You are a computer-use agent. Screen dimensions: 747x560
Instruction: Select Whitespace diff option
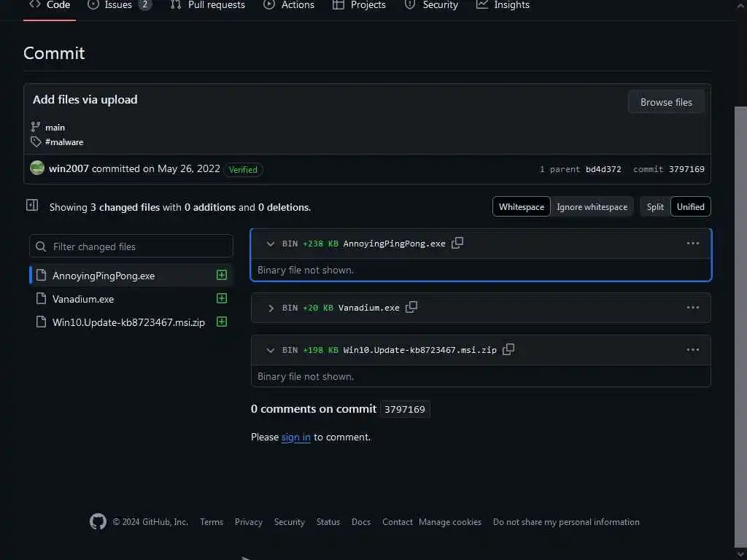[521, 207]
